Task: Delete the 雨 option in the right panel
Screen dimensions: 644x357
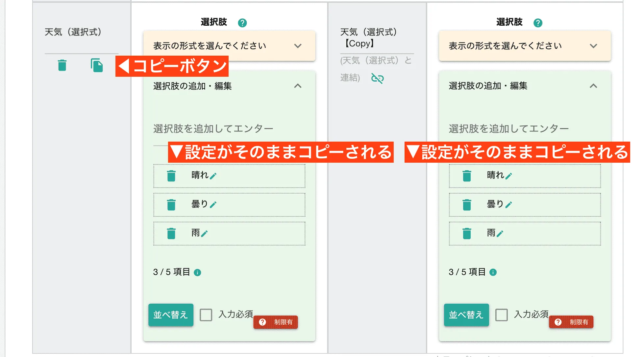Action: [x=466, y=233]
